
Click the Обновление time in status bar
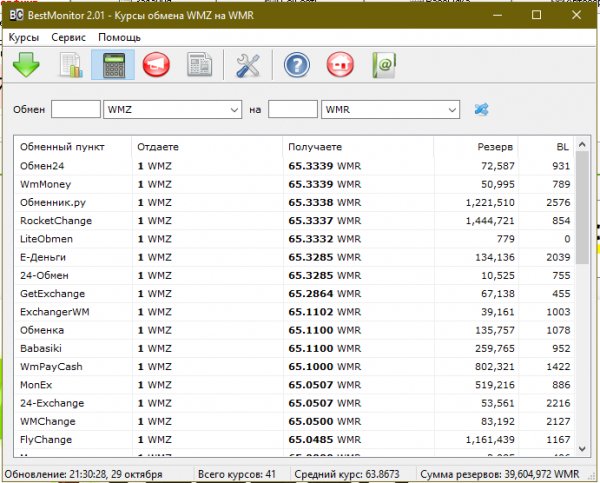pos(83,474)
